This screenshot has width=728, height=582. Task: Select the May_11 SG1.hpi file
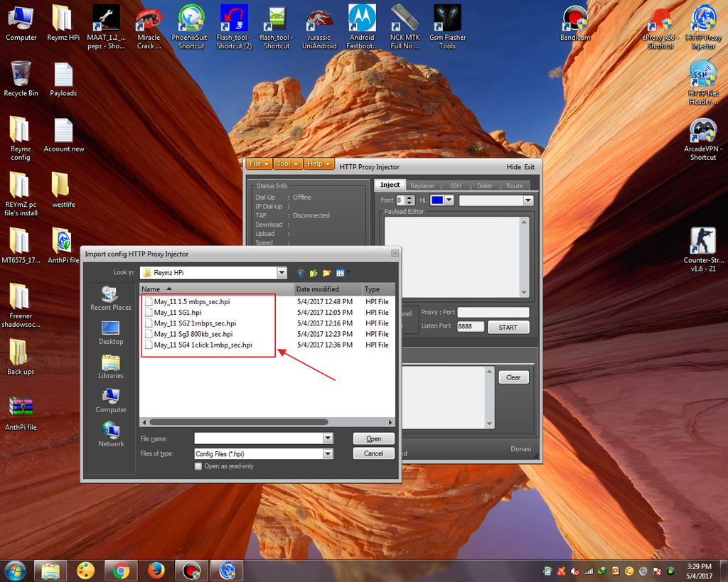click(x=178, y=313)
